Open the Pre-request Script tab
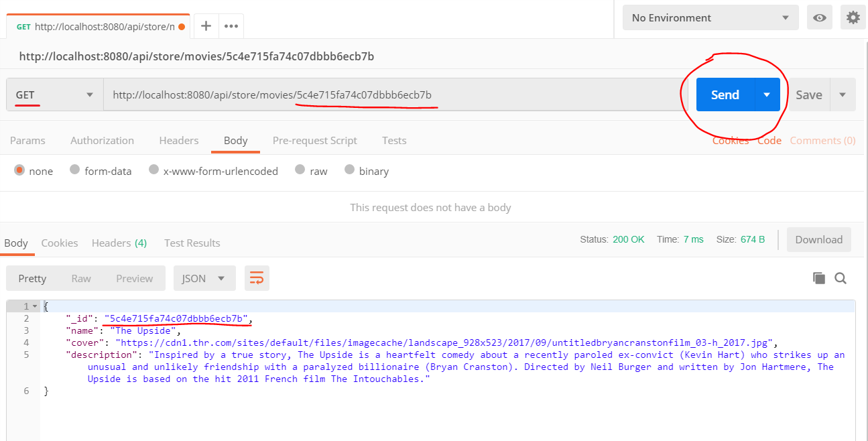Viewport: 868px width, 441px height. (314, 141)
